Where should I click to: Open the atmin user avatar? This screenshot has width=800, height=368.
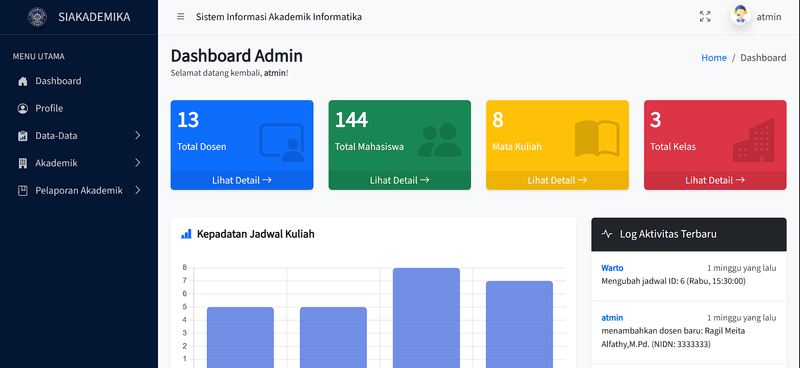pyautogui.click(x=740, y=16)
